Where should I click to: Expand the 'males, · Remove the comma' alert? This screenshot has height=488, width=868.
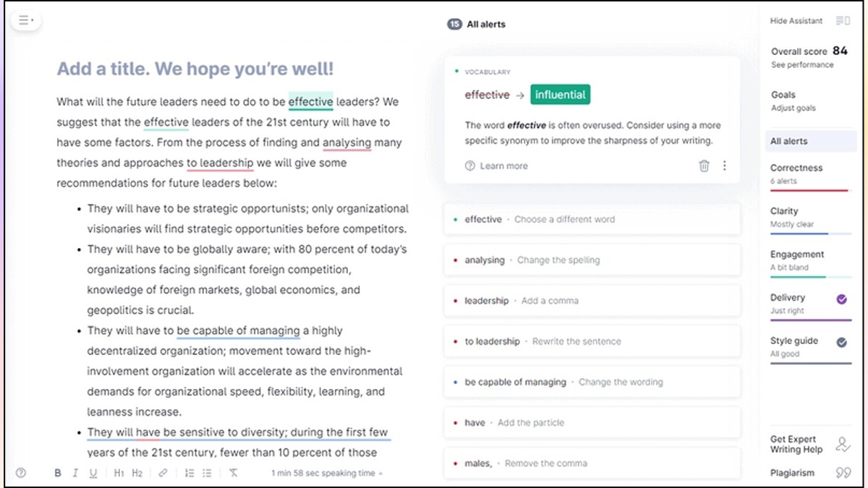(x=592, y=463)
